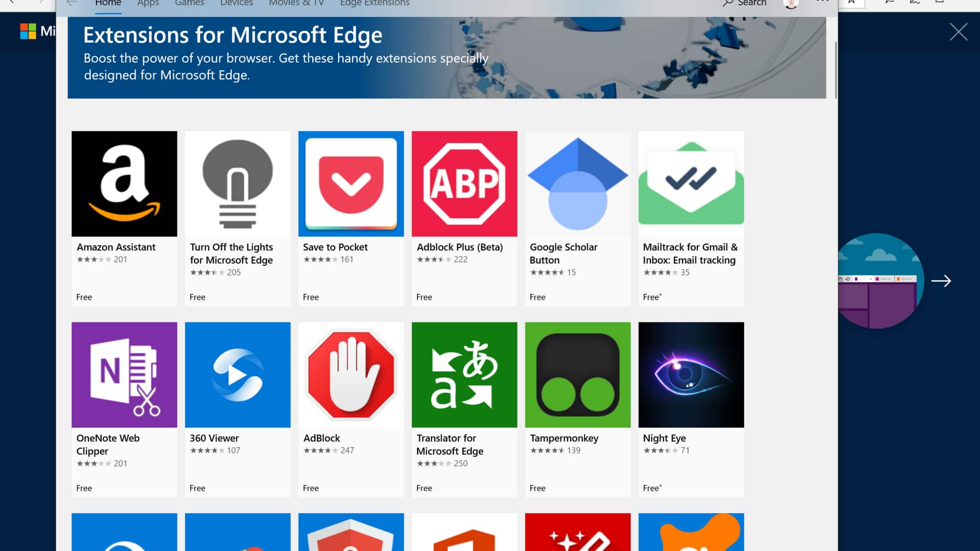The height and width of the screenshot is (551, 980).
Task: Click the search magnifier in the Store header
Action: coord(728,3)
